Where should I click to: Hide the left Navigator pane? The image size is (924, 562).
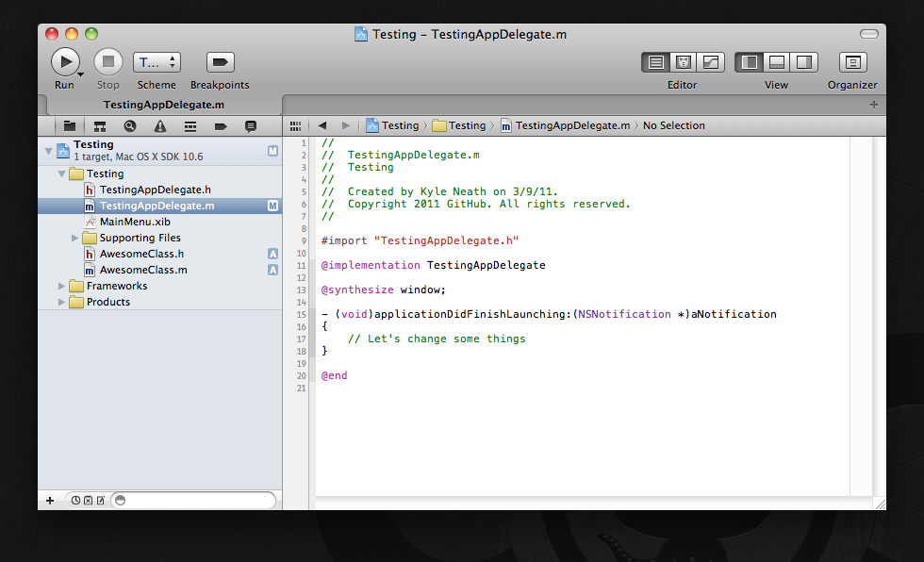tap(750, 62)
